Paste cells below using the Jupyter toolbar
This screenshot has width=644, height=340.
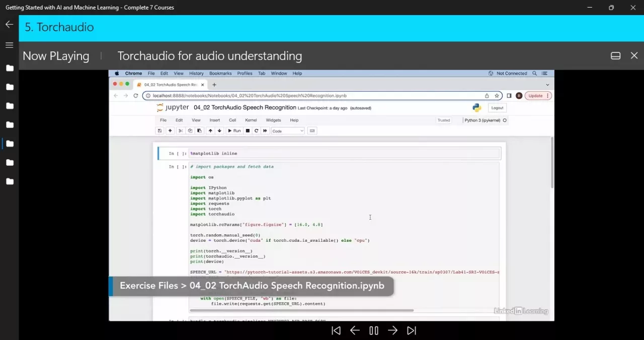tap(199, 131)
